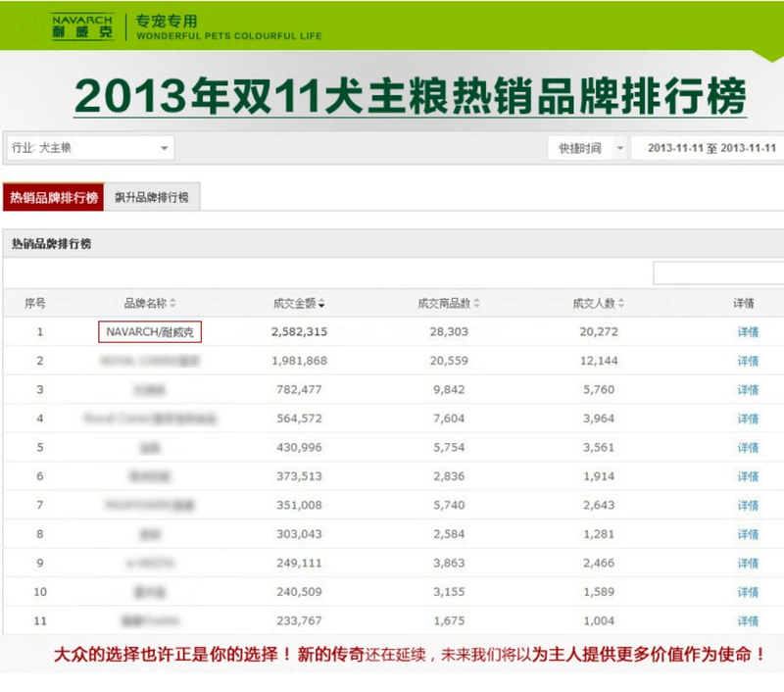This screenshot has width=784, height=692.
Task: Click the buyer count 3,561
Action: click(x=599, y=448)
